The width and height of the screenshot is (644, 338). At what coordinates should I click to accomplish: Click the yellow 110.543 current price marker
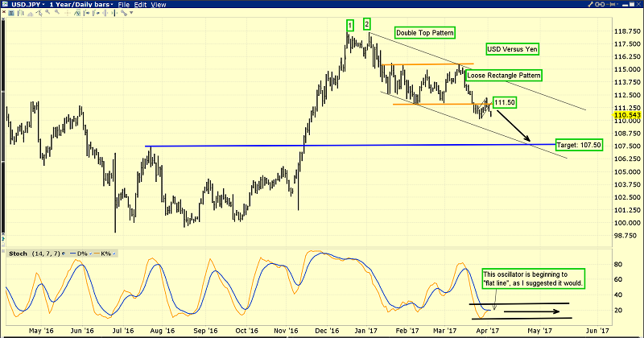tap(625, 115)
